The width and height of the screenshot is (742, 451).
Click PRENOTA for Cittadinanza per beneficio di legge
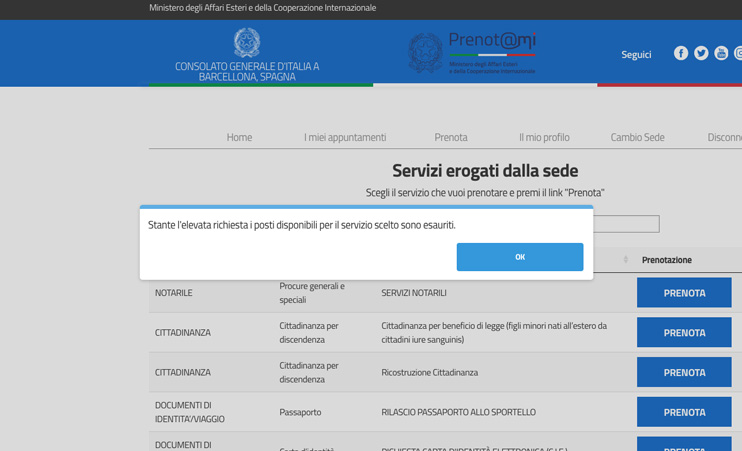[684, 332]
